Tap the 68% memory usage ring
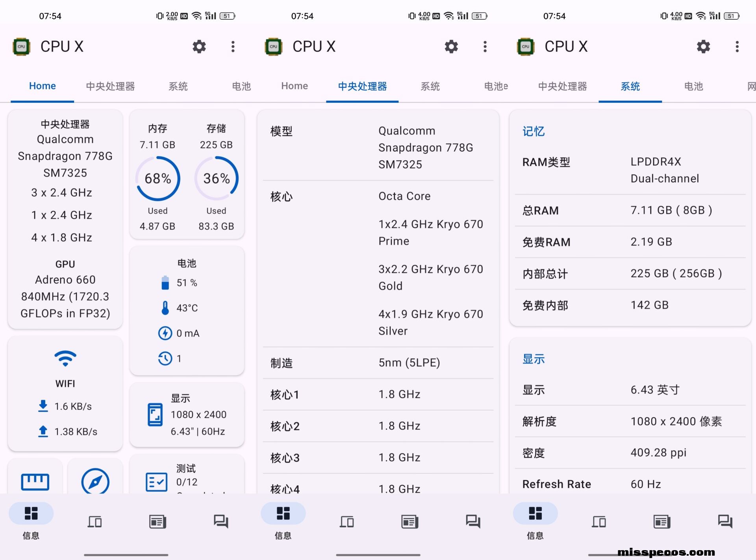Screen dimensions: 756x560 (x=157, y=178)
